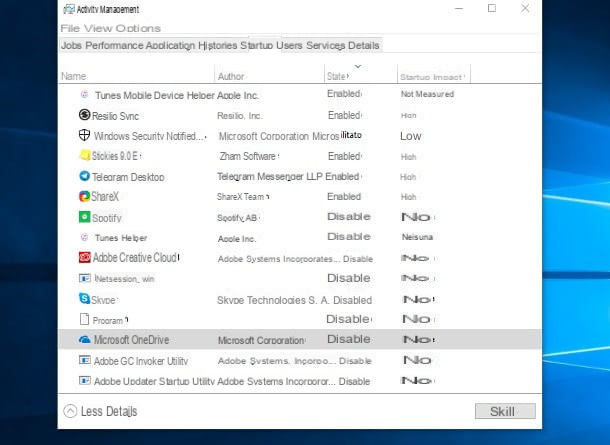Image resolution: width=610 pixels, height=445 pixels.
Task: Click Windows Security Notified entry name
Action: click(149, 136)
